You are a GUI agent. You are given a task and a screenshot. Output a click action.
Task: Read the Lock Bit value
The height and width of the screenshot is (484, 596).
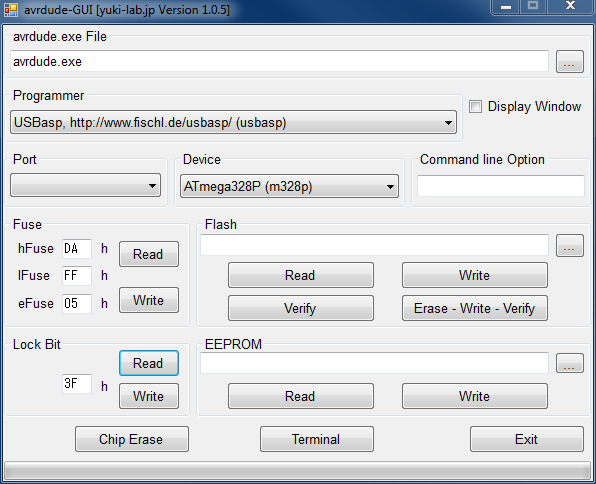(x=149, y=363)
